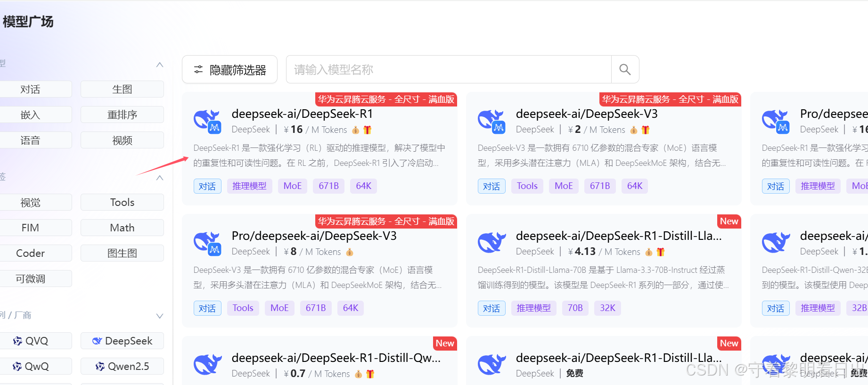
Task: Click 推理模型 tag on DeepSeek-R1 card
Action: click(x=249, y=186)
